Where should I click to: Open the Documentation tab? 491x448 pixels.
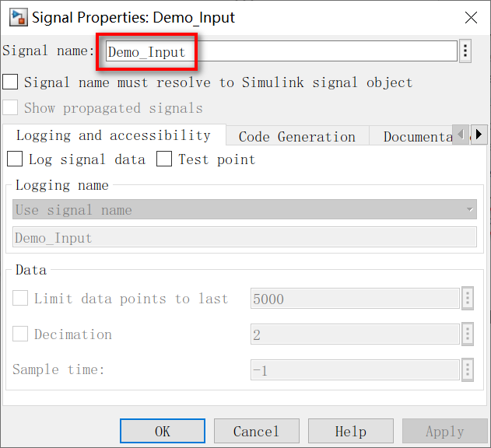click(x=418, y=136)
